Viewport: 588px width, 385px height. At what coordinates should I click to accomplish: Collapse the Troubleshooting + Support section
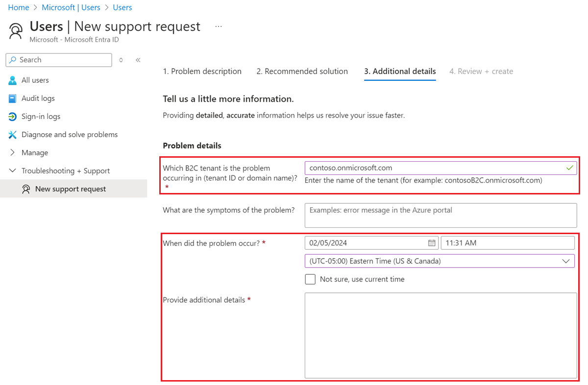point(13,171)
